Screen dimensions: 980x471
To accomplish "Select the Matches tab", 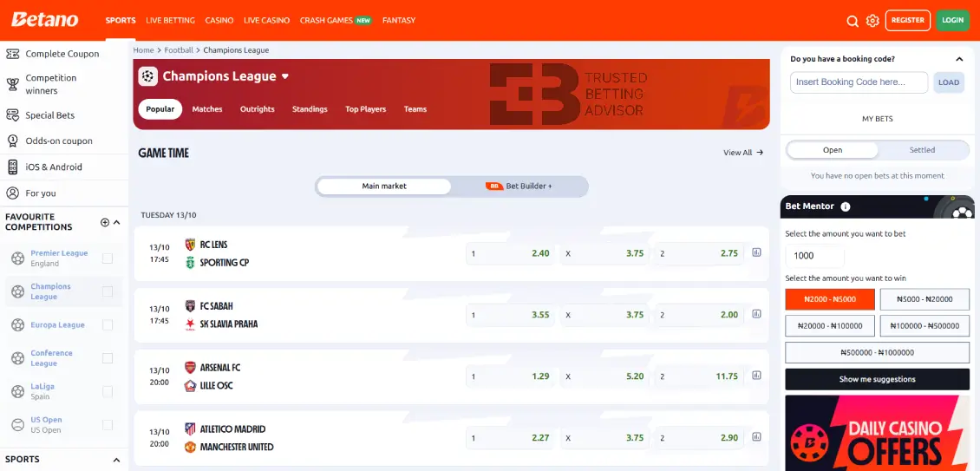I will point(207,108).
